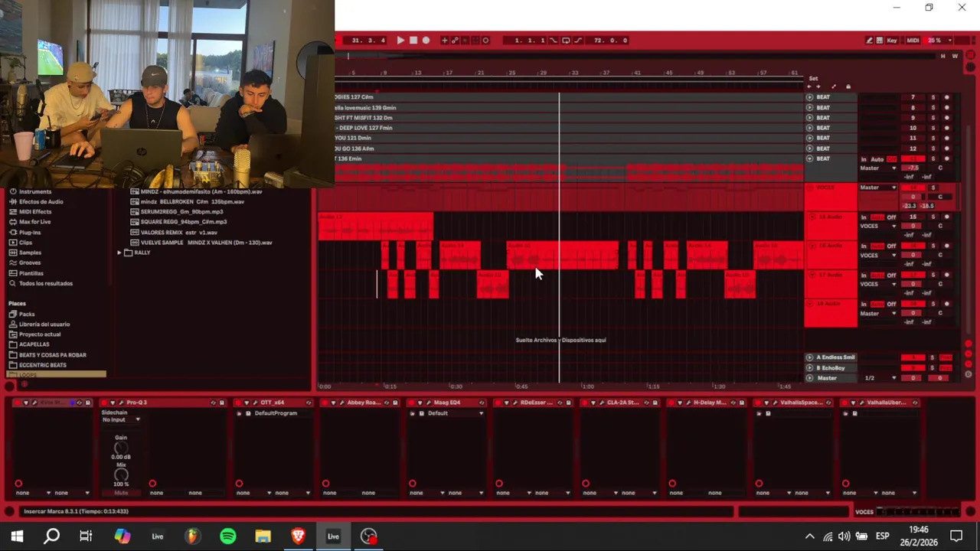Toggle the Automation Arm button

[x=455, y=41]
